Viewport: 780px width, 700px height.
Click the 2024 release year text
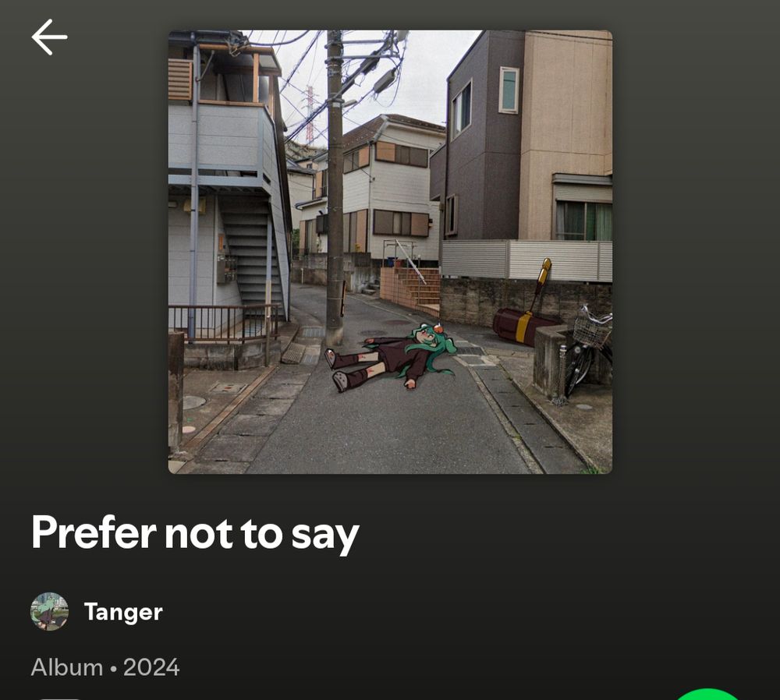tap(151, 667)
